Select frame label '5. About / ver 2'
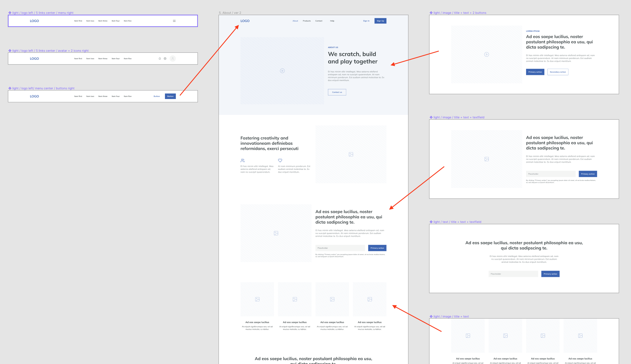 tap(230, 13)
